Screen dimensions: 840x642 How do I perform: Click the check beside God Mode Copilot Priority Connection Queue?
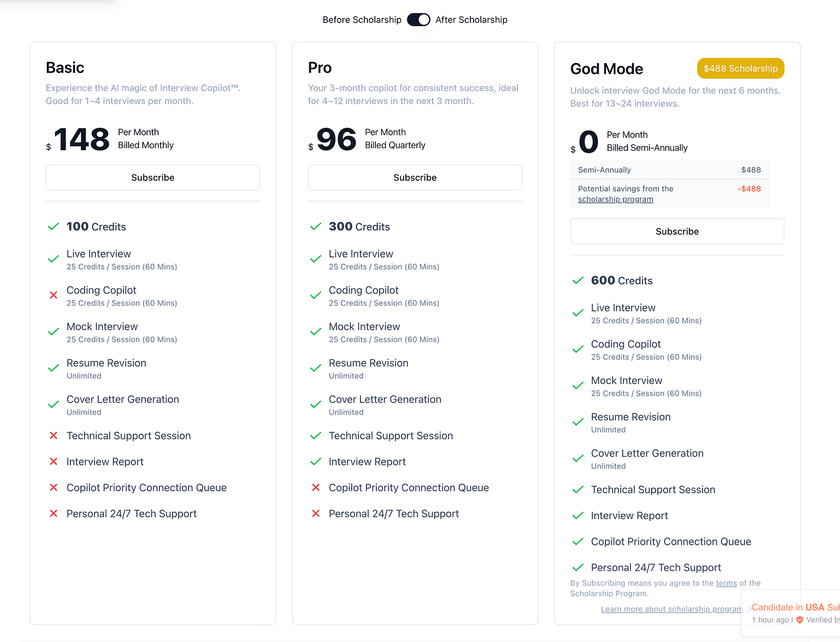[x=578, y=542]
